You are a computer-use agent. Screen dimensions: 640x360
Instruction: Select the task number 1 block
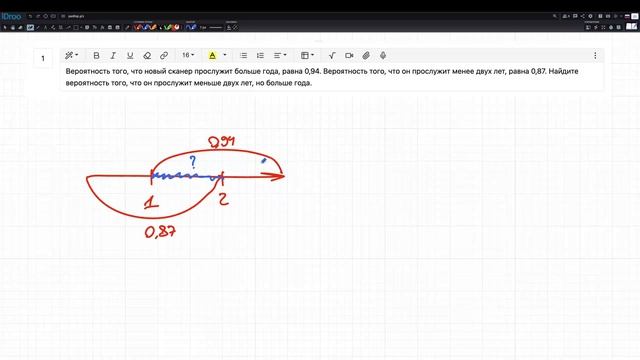43,58
